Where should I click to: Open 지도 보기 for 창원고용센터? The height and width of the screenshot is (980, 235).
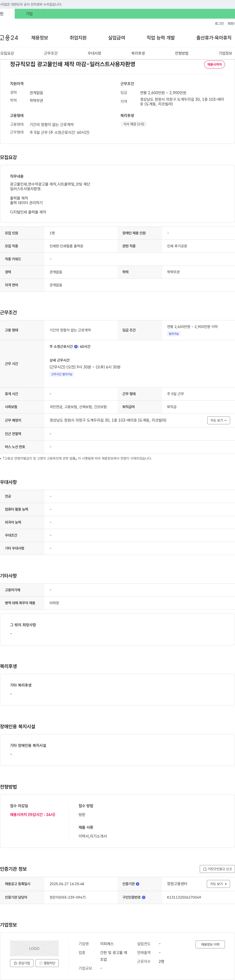[218, 884]
